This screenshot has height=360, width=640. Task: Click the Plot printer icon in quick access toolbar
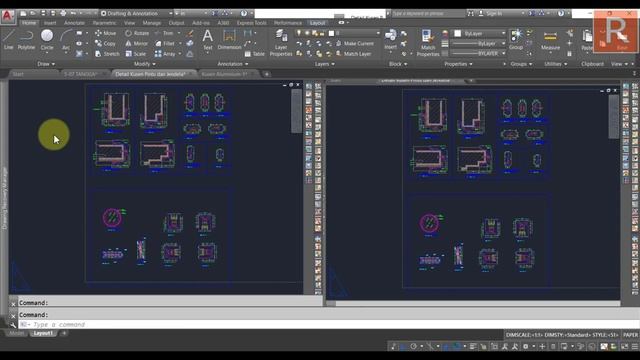[63, 13]
